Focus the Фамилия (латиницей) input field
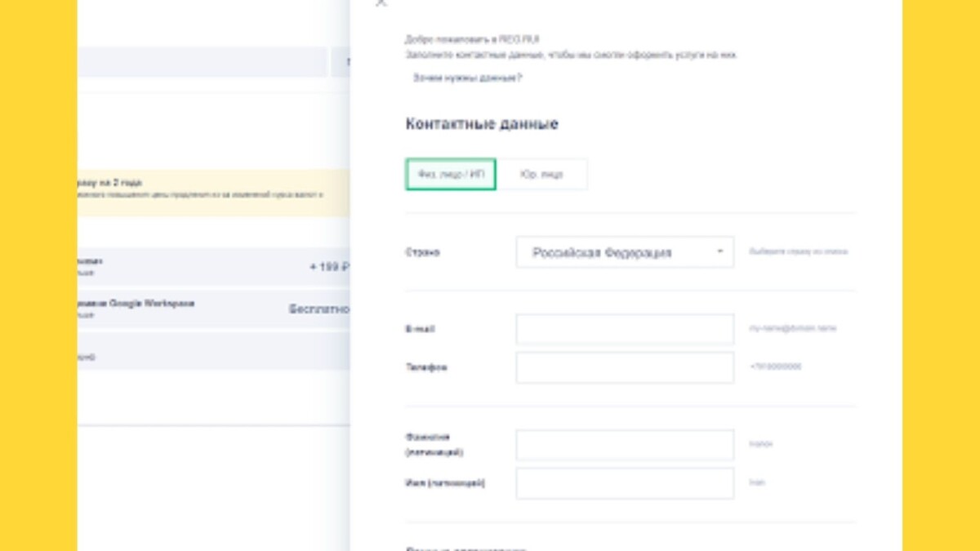 (x=625, y=445)
